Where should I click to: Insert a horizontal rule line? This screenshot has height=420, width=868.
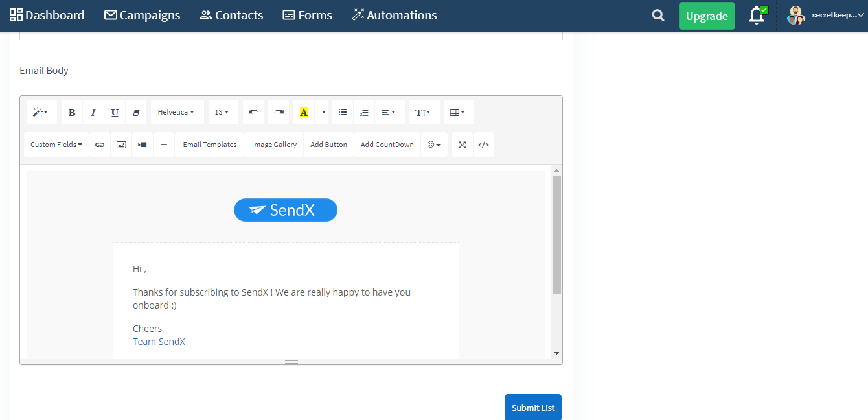[164, 145]
